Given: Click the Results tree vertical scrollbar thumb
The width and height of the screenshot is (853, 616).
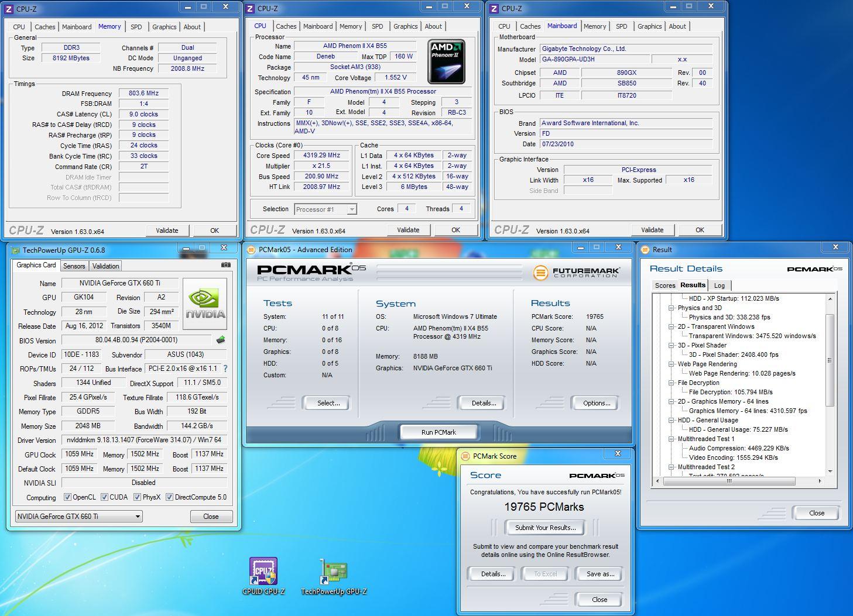Looking at the screenshot, I should tap(830, 360).
